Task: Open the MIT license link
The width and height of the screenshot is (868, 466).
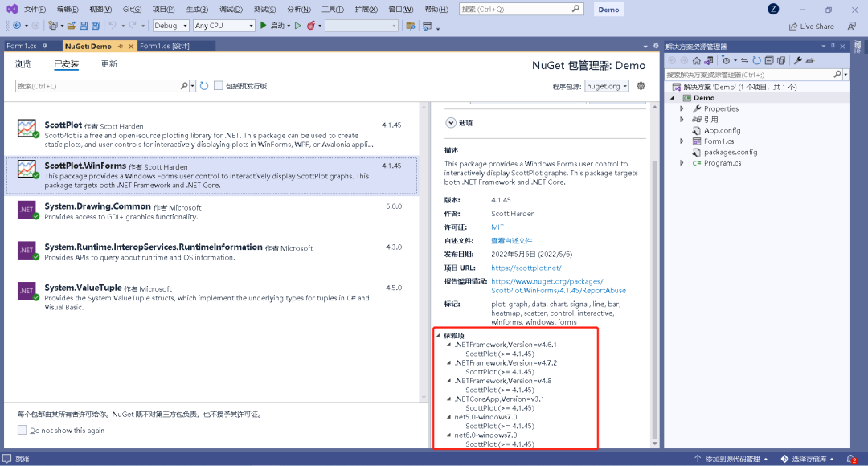Action: 497,227
